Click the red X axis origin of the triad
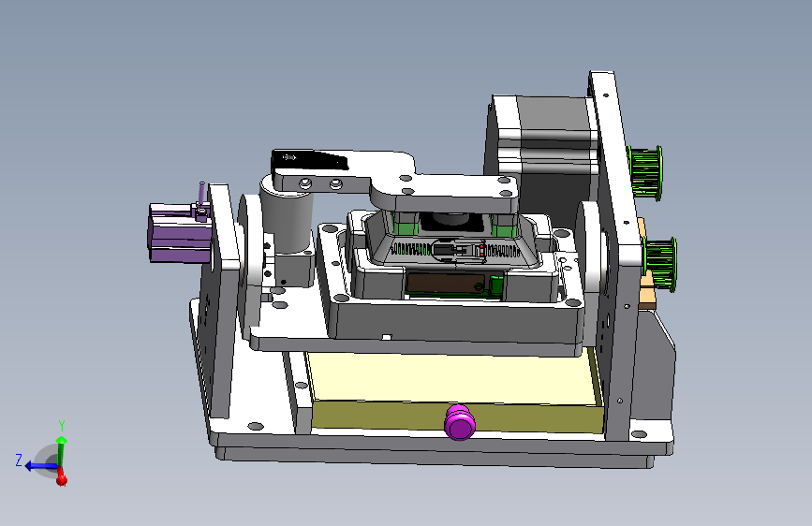The image size is (812, 526). (62, 478)
